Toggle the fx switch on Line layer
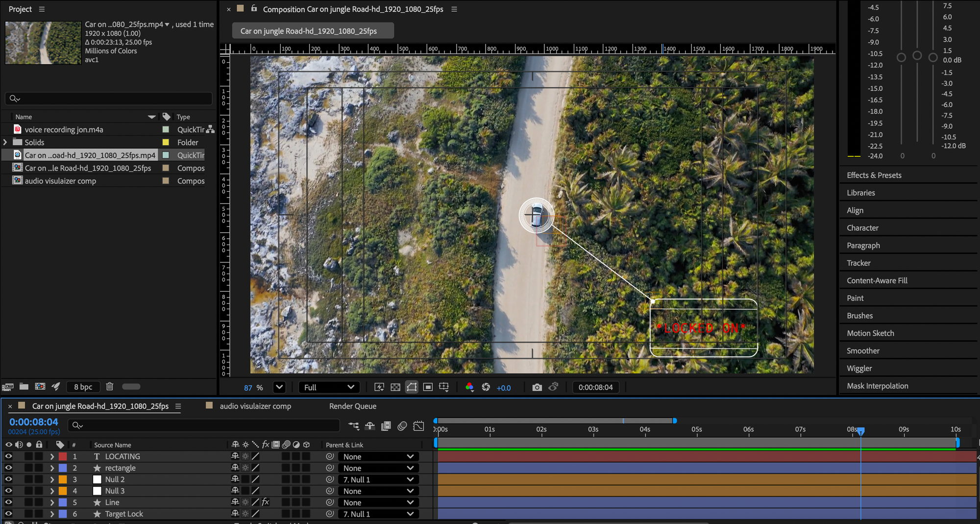 tap(266, 502)
